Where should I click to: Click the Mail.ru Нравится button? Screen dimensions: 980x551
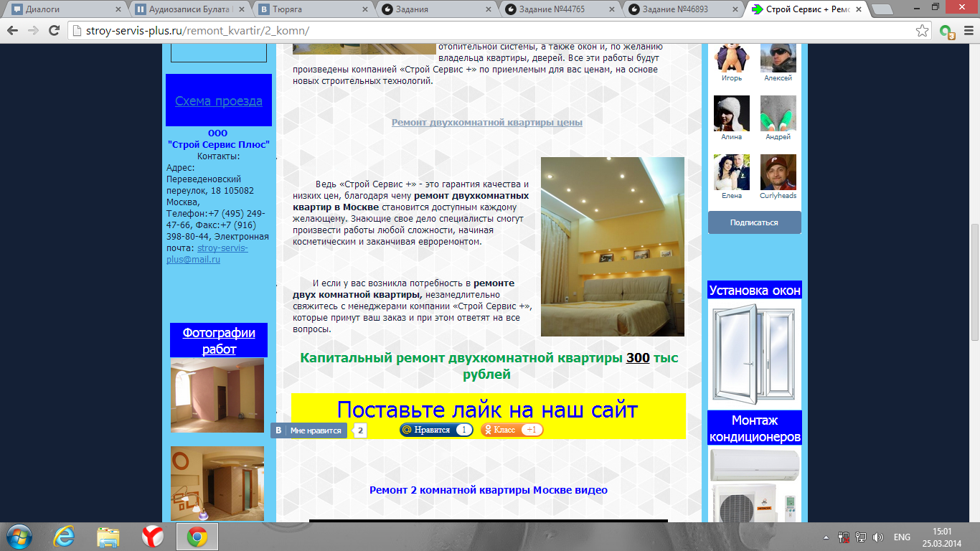click(x=436, y=430)
